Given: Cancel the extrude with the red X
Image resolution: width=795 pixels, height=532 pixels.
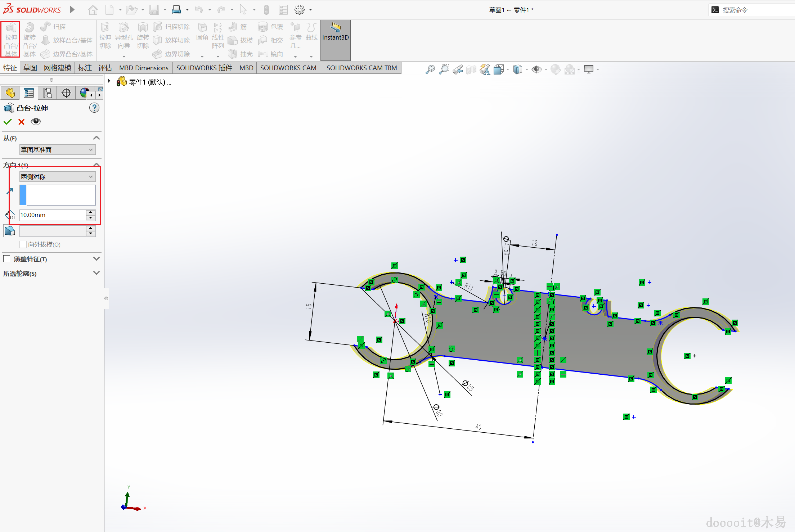Looking at the screenshot, I should pos(21,122).
